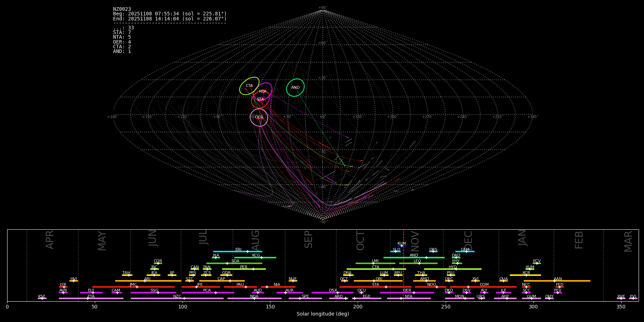644x322 pixels.
Task: Select the GEM shower bar in timeline
Action: point(465,252)
